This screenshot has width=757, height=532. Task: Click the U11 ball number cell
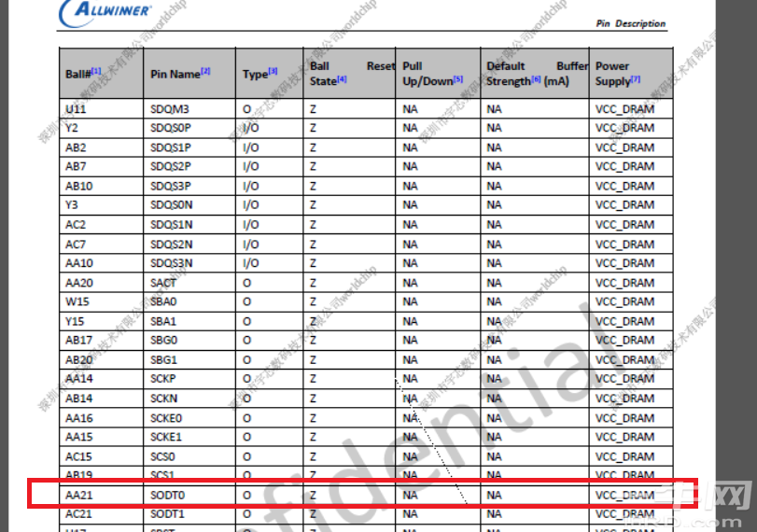click(x=75, y=108)
